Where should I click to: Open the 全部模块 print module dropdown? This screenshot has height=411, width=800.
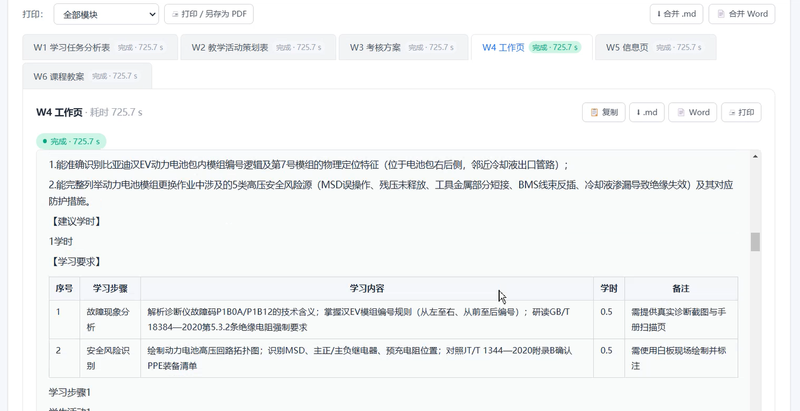click(x=106, y=14)
